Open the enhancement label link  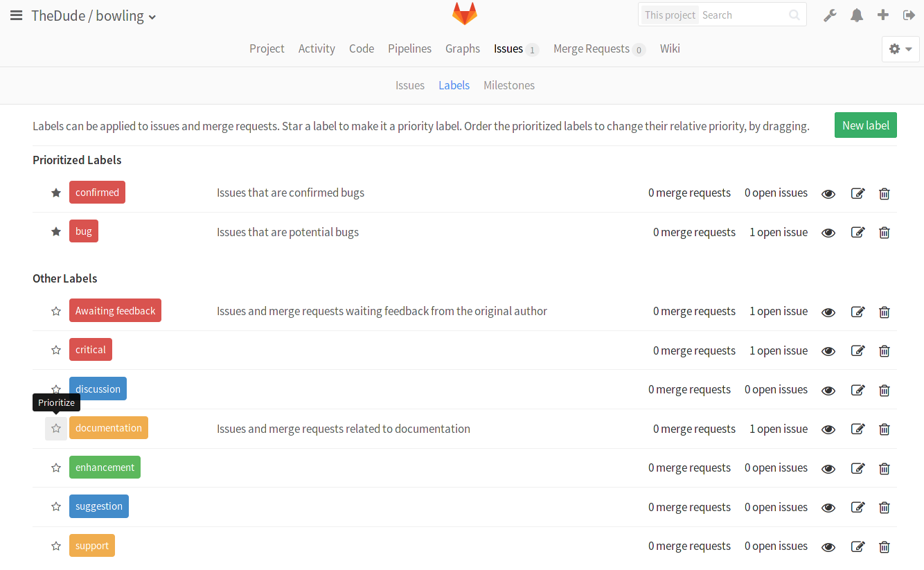coord(105,467)
